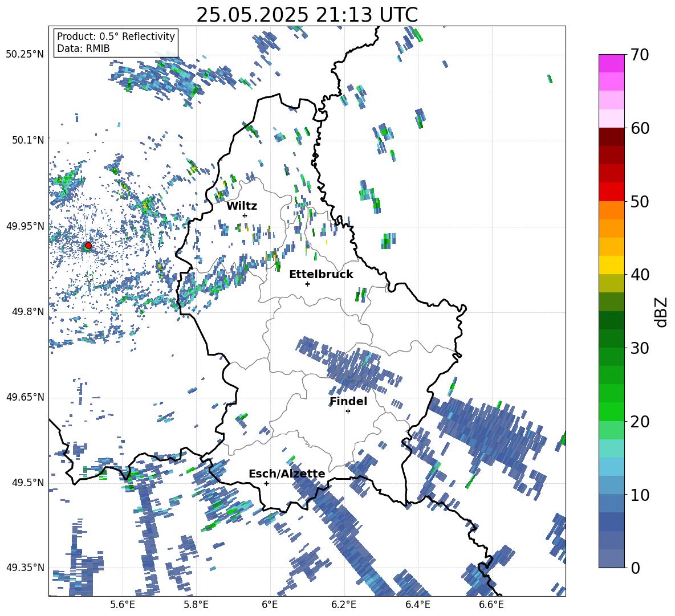The height and width of the screenshot is (616, 675).
Task: Click the cross marker below Ettelbruck
Action: pos(307,284)
